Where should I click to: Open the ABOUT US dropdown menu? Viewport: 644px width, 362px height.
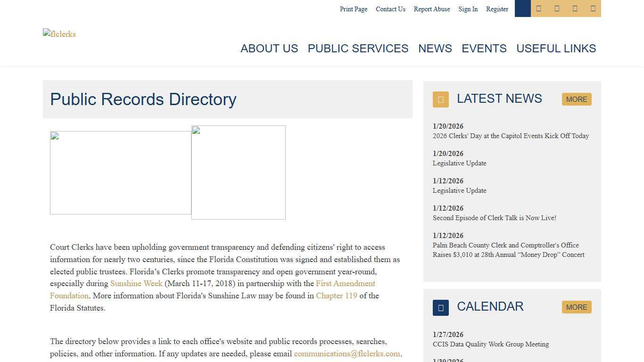tap(269, 49)
